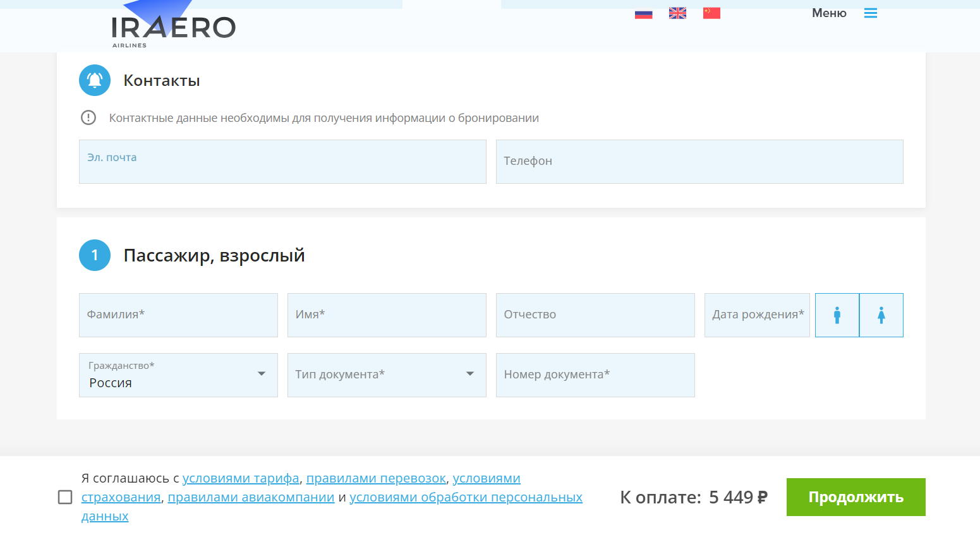Click the Меню menu item

click(x=828, y=13)
